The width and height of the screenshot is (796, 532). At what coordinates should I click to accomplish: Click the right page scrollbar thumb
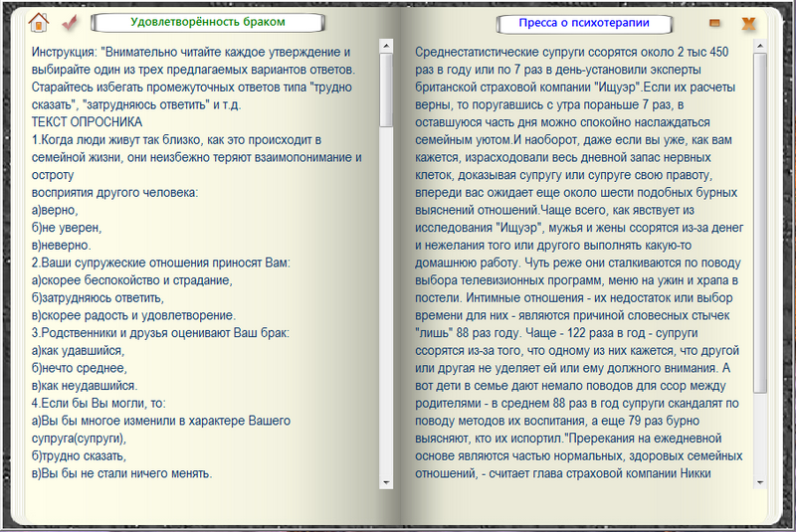pos(760,223)
